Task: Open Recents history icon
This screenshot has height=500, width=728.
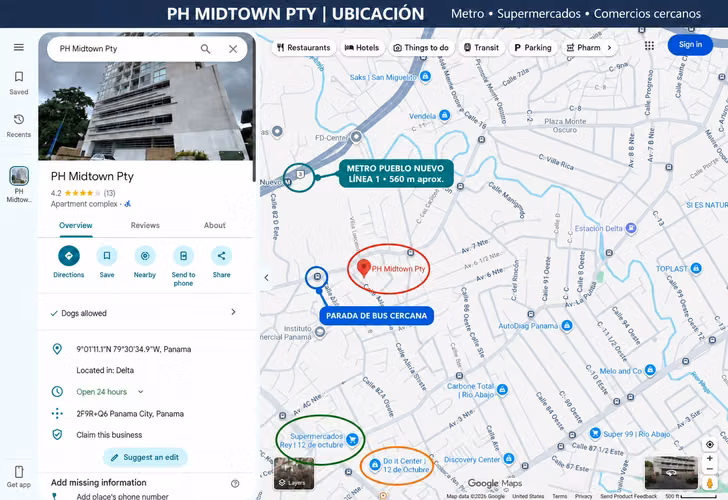Action: (x=19, y=120)
